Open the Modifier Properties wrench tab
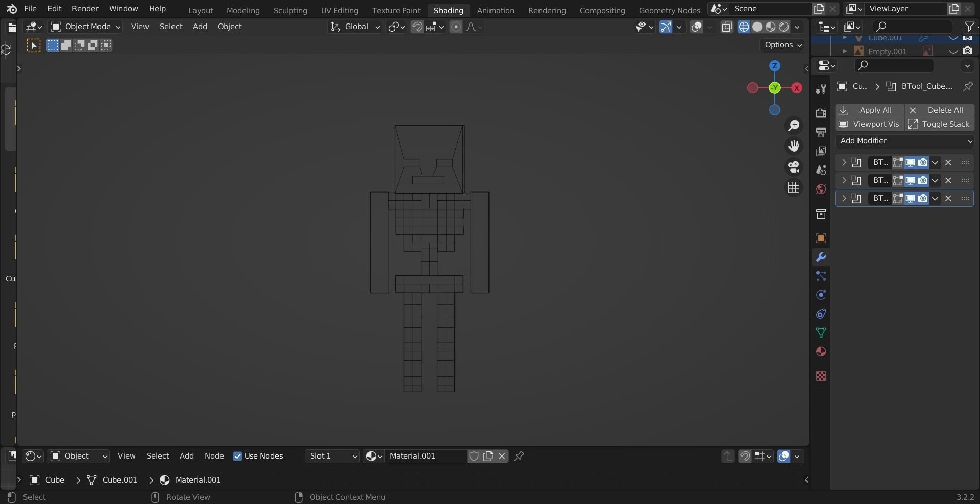 click(821, 257)
